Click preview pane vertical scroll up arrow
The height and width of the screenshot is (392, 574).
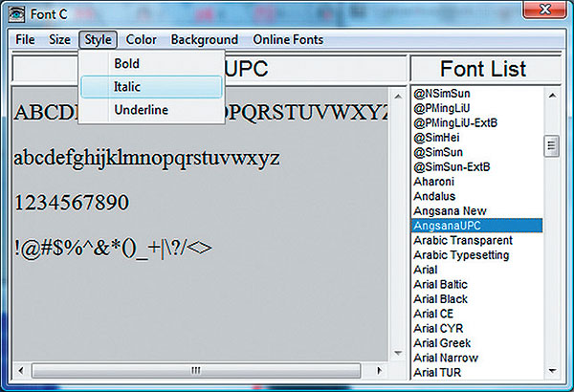pos(398,97)
